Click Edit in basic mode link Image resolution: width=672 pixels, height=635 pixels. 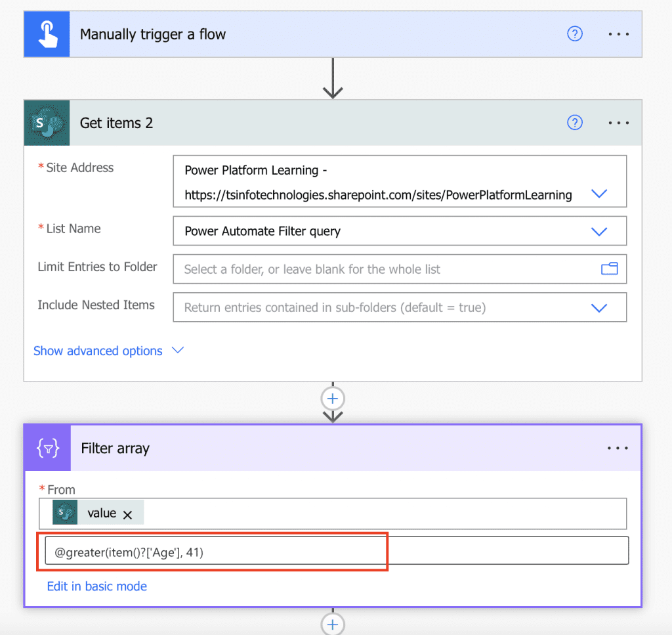click(97, 586)
